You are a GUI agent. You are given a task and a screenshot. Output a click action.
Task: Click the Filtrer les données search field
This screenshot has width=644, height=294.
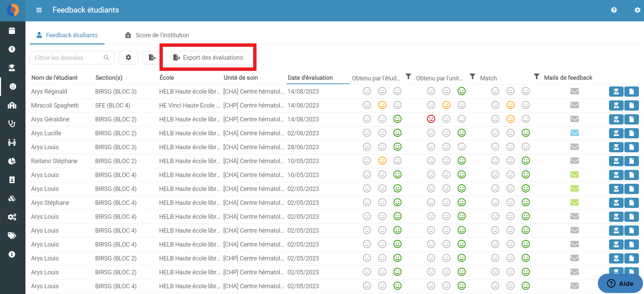pyautogui.click(x=72, y=58)
